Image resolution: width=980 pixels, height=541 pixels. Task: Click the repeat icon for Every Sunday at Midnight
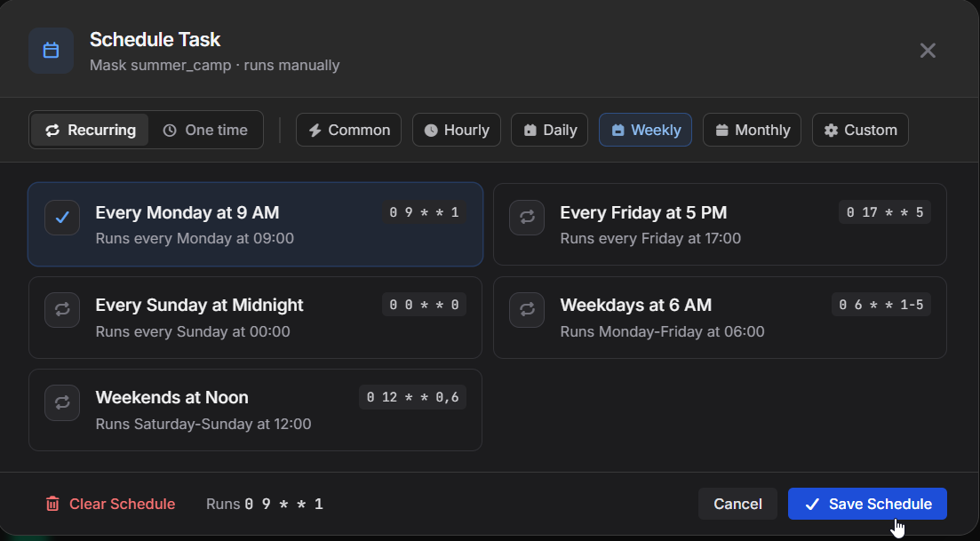point(62,310)
